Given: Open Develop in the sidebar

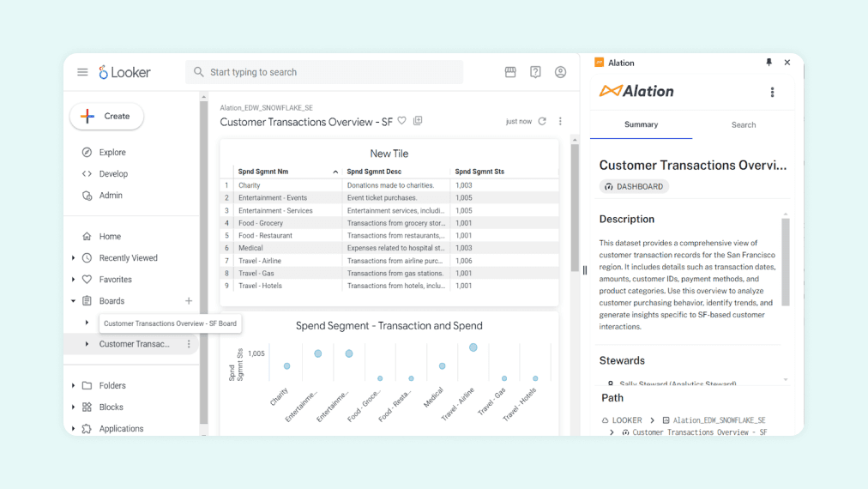Looking at the screenshot, I should click(x=113, y=174).
